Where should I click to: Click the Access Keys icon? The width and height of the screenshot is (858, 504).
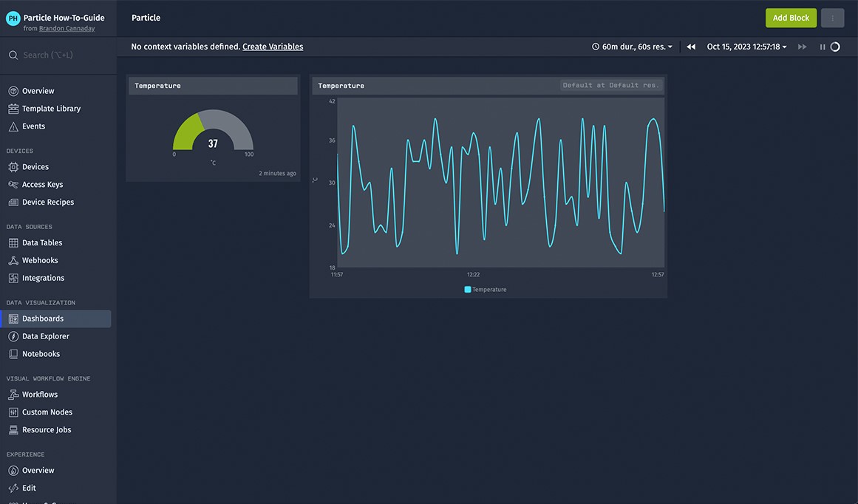point(13,185)
